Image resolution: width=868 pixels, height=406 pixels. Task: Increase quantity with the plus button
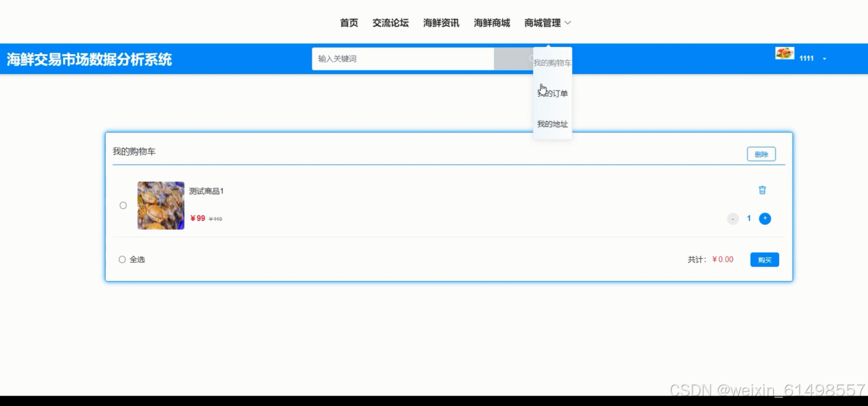click(765, 218)
